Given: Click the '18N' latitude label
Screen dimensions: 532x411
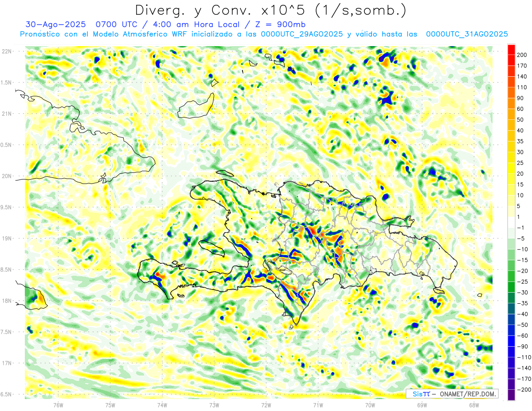Looking at the screenshot, I should click(x=6, y=301).
